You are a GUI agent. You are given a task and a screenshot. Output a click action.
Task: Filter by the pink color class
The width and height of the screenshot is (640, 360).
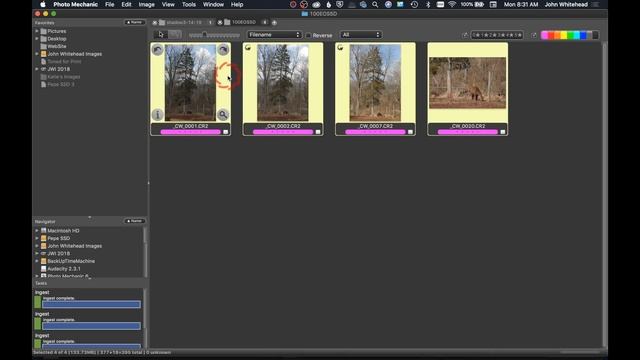pyautogui.click(x=544, y=36)
